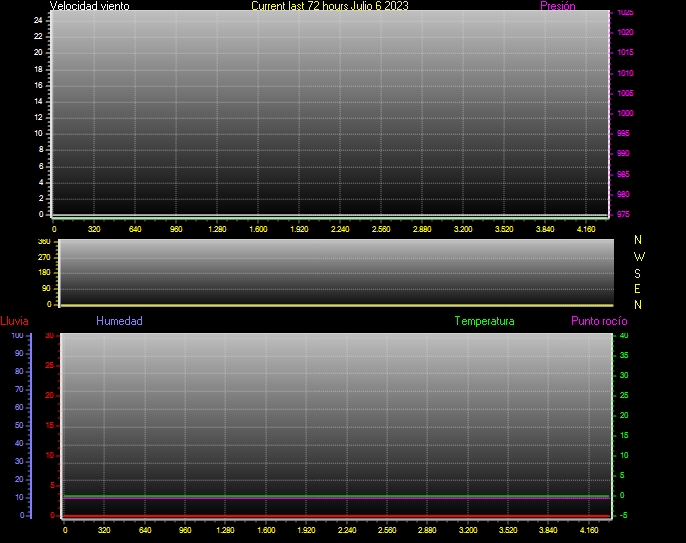Select the magenta "Punto rocío" label
Viewport: 686px width, 543px height.
[x=599, y=321]
